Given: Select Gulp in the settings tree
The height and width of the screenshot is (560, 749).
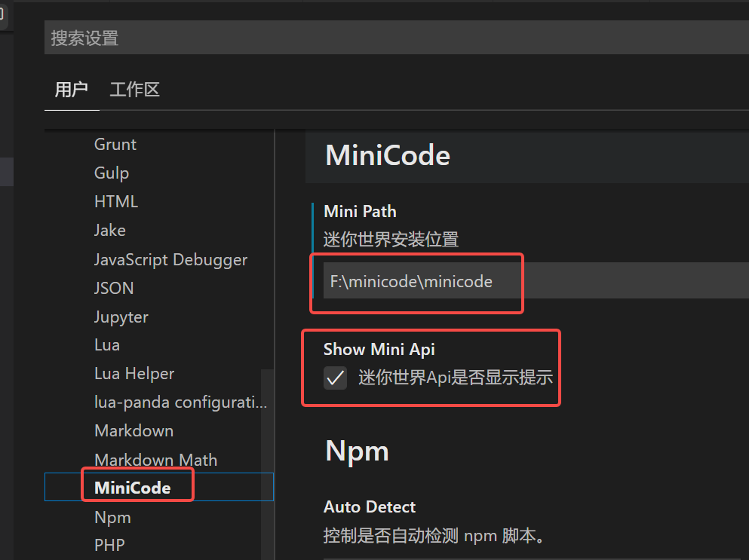Looking at the screenshot, I should (x=112, y=173).
